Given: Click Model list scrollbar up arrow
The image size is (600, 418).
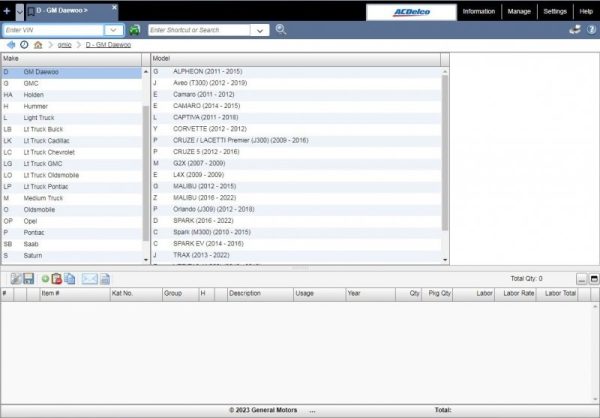Looking at the screenshot, I should click(x=445, y=72).
